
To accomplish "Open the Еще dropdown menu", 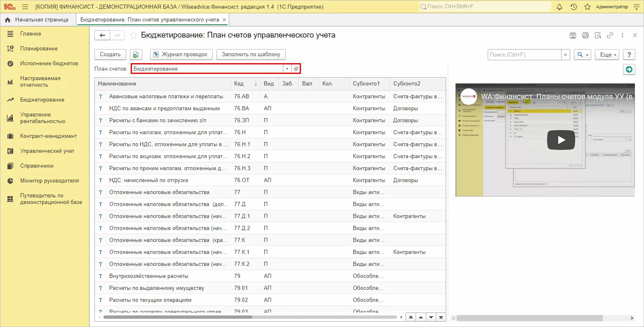I will click(609, 54).
